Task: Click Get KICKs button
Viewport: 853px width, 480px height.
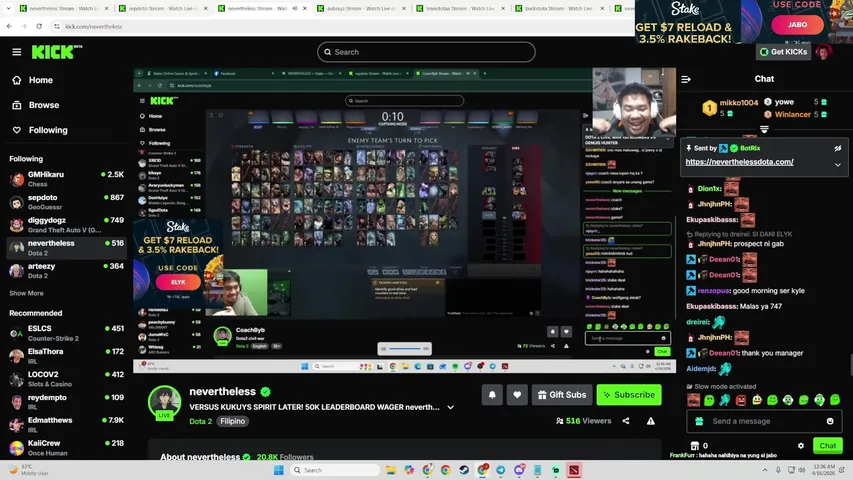Action: click(783, 52)
